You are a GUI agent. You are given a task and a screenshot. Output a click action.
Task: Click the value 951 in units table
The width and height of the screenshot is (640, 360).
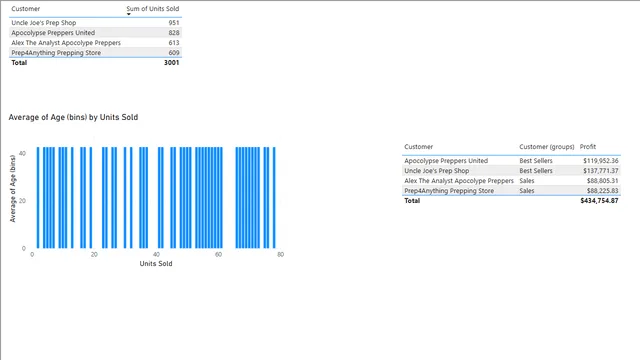pyautogui.click(x=174, y=23)
